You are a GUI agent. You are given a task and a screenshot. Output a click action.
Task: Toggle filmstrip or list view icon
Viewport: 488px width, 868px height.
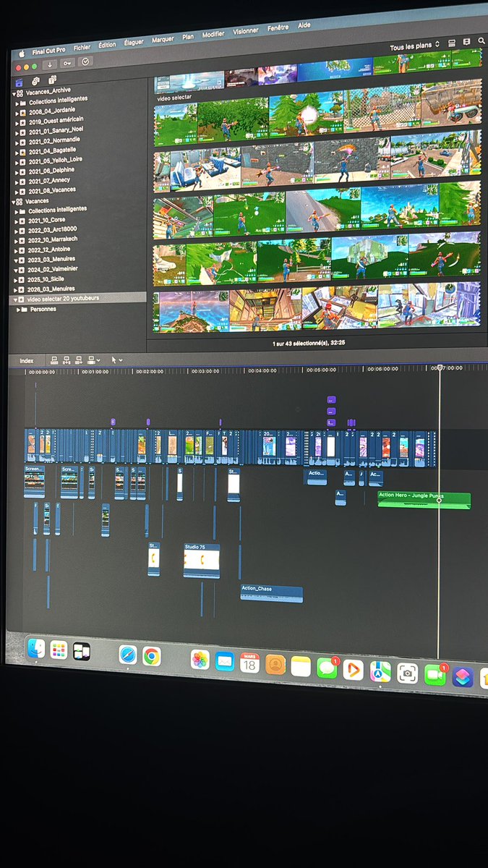pyautogui.click(x=452, y=44)
